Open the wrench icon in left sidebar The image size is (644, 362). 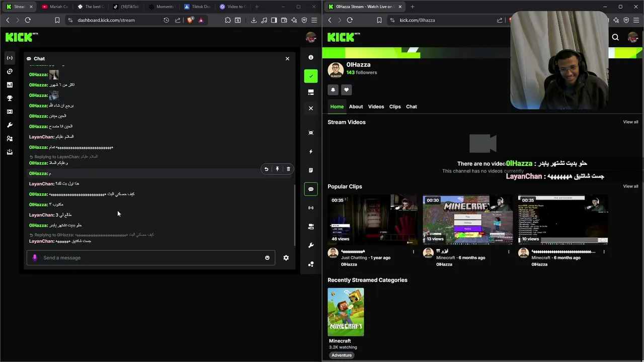click(10, 125)
